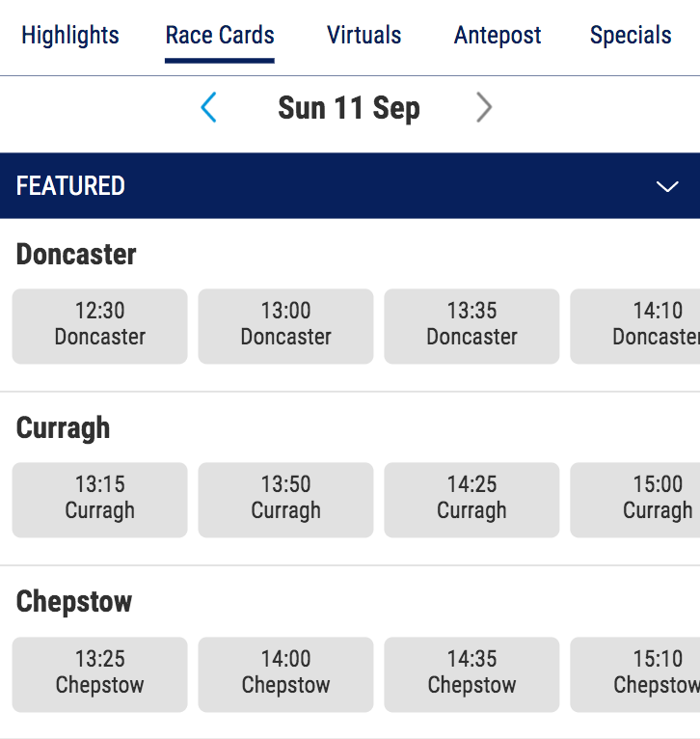
Task: Switch to the Virtuals tab
Action: 364,36
